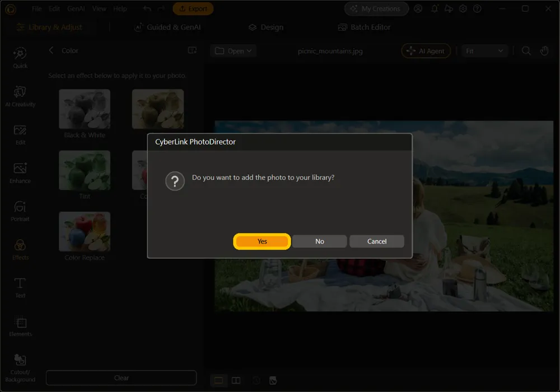The height and width of the screenshot is (392, 560).
Task: Click the Clear button
Action: pos(121,377)
